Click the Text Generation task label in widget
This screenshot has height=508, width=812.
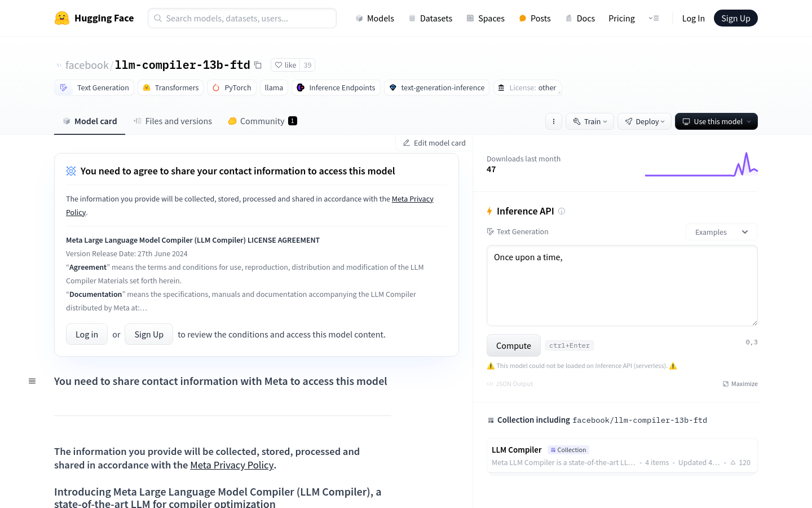[518, 231]
